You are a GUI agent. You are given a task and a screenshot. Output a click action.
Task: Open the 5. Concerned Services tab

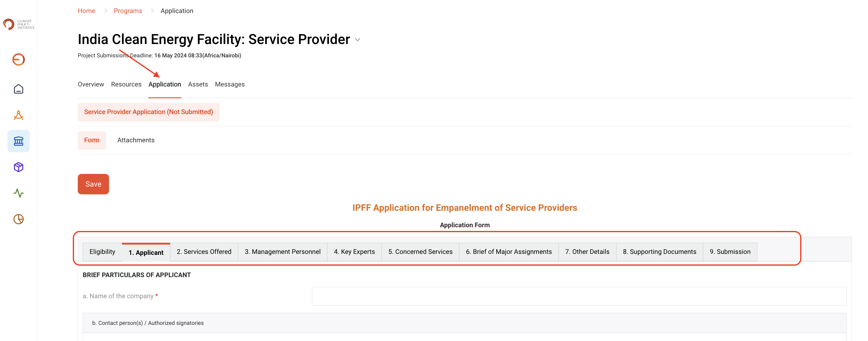tap(420, 252)
